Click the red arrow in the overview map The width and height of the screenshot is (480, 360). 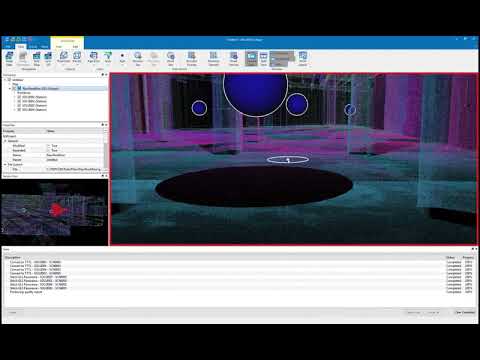57,210
